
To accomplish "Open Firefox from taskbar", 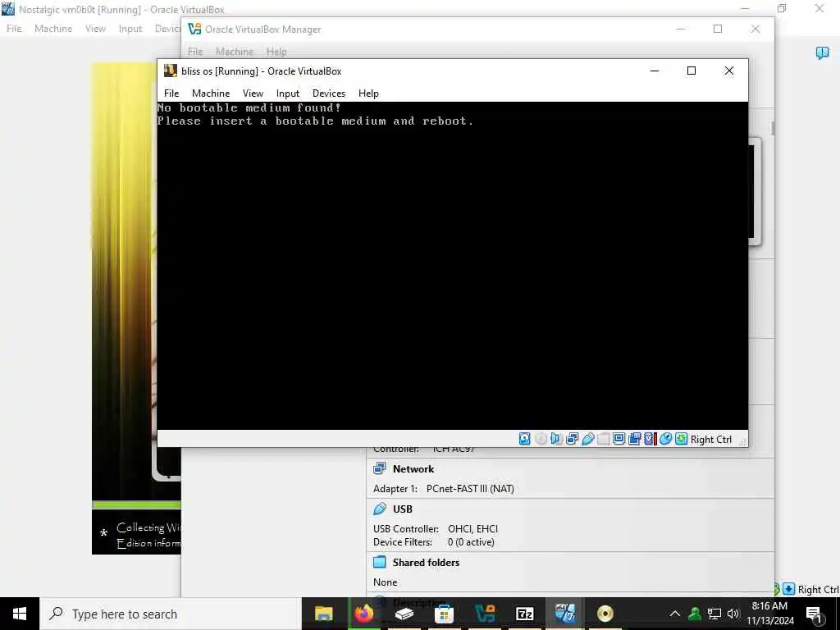I will [x=363, y=614].
